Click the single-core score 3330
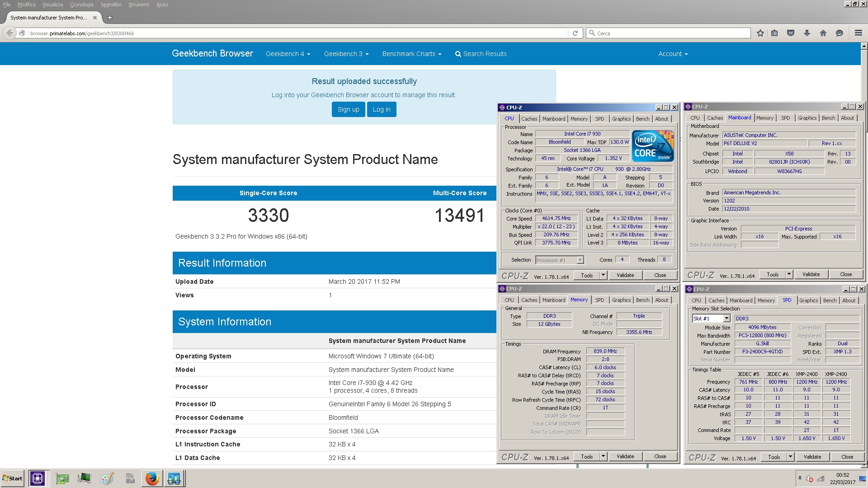868x488 pixels. pyautogui.click(x=268, y=215)
